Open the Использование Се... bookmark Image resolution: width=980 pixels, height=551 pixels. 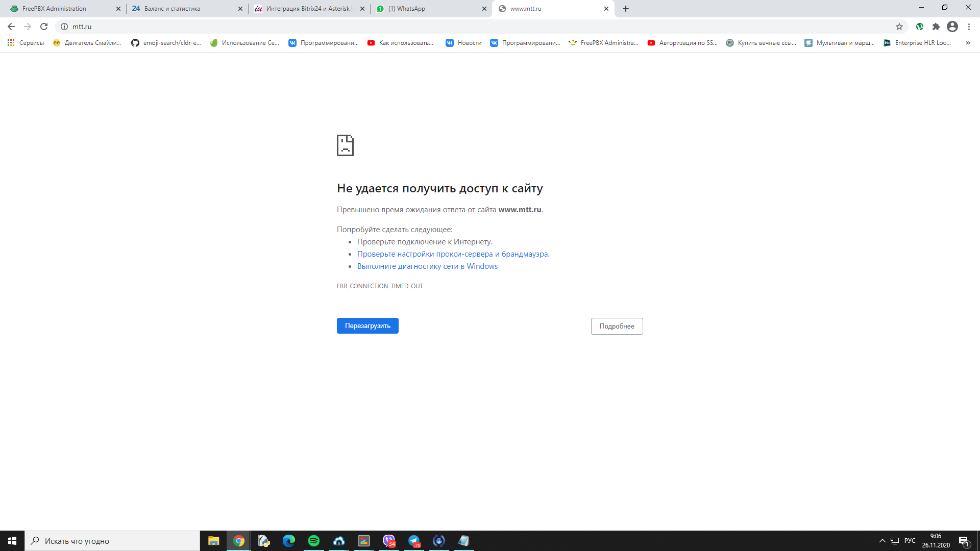[x=244, y=43]
